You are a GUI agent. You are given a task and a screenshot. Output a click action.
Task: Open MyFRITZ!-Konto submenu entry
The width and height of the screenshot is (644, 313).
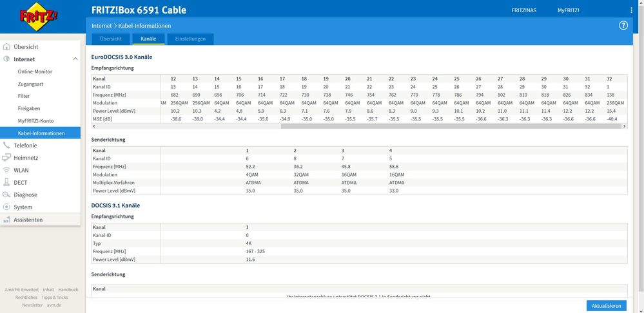[35, 120]
